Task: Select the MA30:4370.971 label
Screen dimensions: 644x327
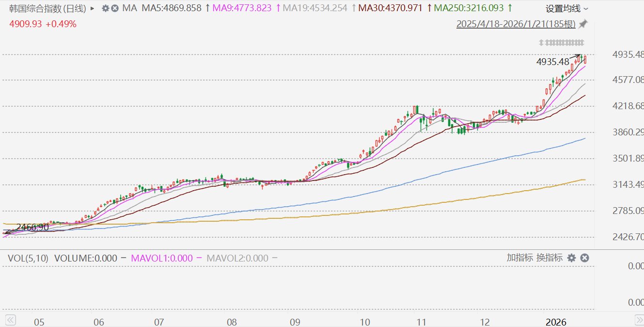Action: 390,8
